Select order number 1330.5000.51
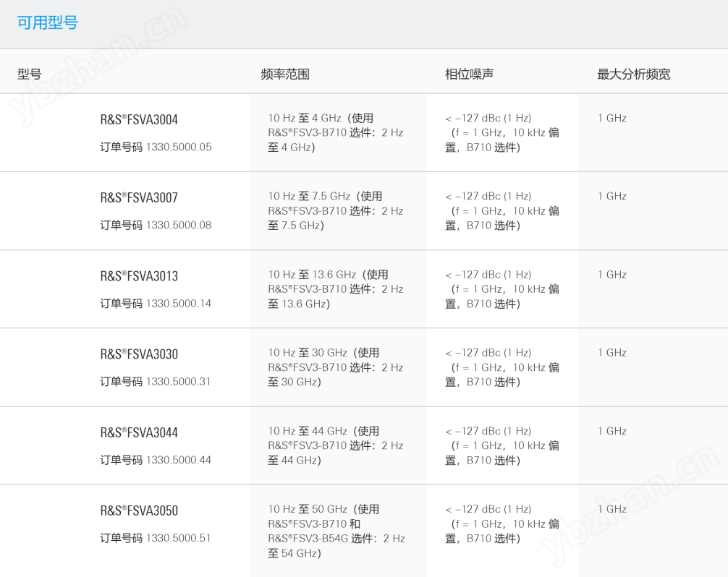728x577 pixels. (178, 538)
